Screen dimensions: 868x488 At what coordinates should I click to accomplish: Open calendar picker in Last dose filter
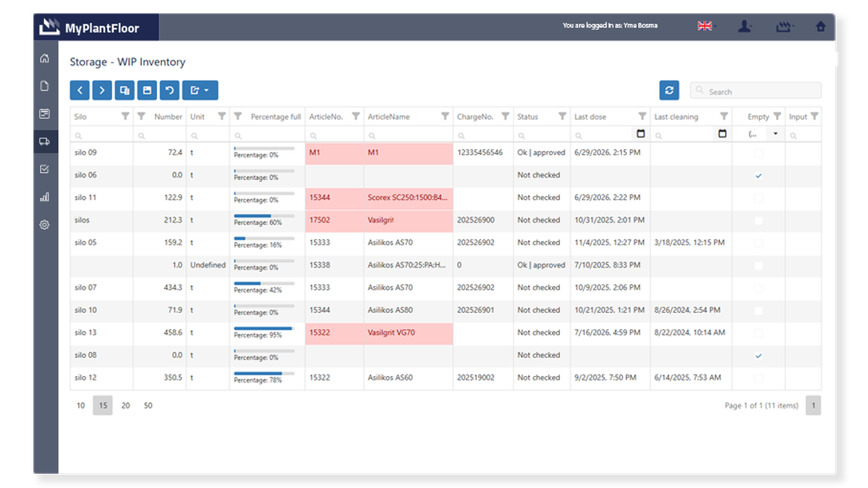coord(640,134)
